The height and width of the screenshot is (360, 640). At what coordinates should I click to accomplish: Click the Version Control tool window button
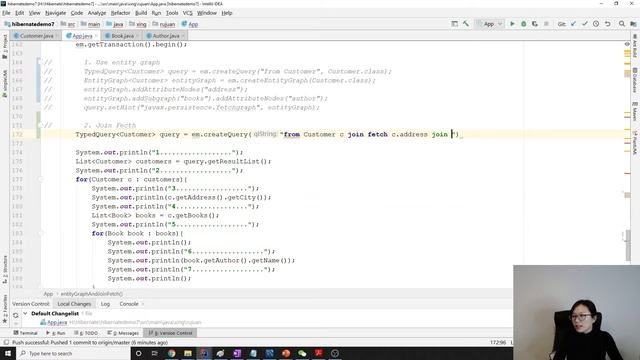[x=171, y=333]
